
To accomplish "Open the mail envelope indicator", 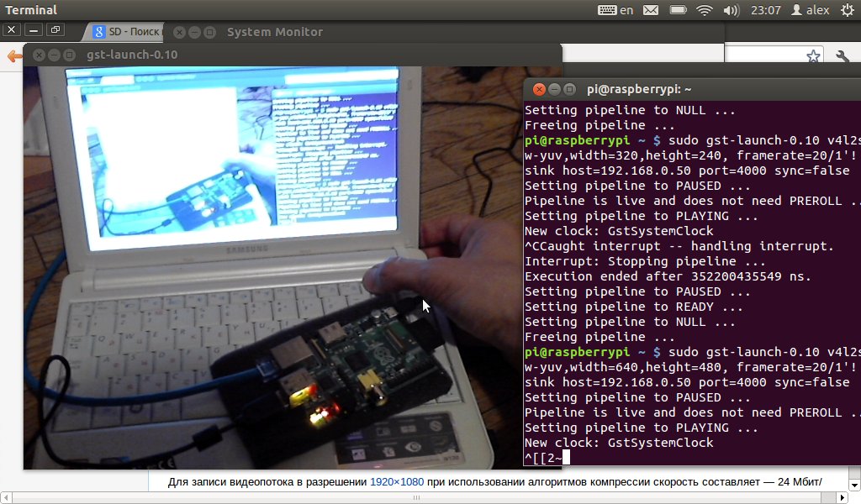I will (x=651, y=10).
